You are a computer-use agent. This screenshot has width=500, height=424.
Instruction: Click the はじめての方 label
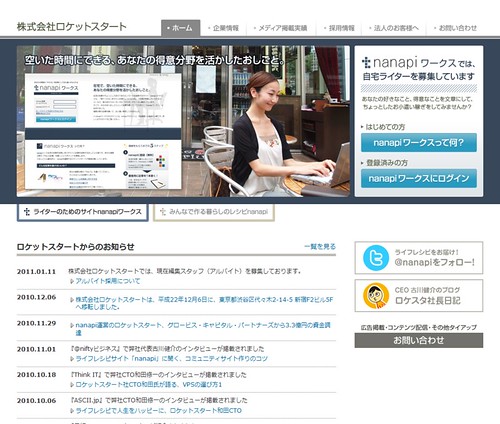pos(385,127)
